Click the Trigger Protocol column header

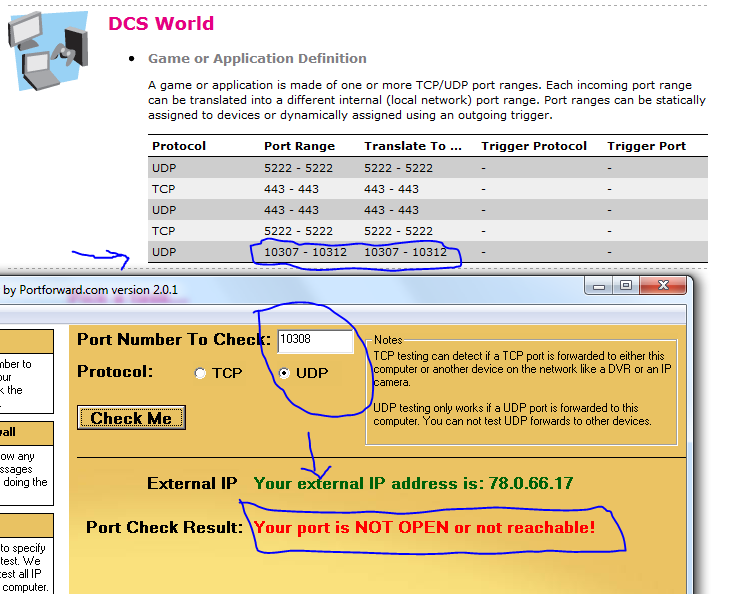(x=534, y=146)
